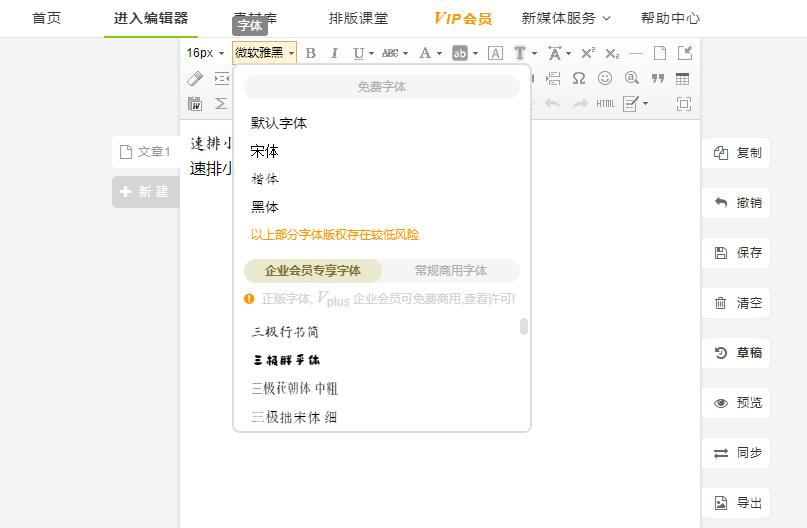This screenshot has width=807, height=528.
Task: Insert a formula with the sigma icon
Action: coord(221,104)
